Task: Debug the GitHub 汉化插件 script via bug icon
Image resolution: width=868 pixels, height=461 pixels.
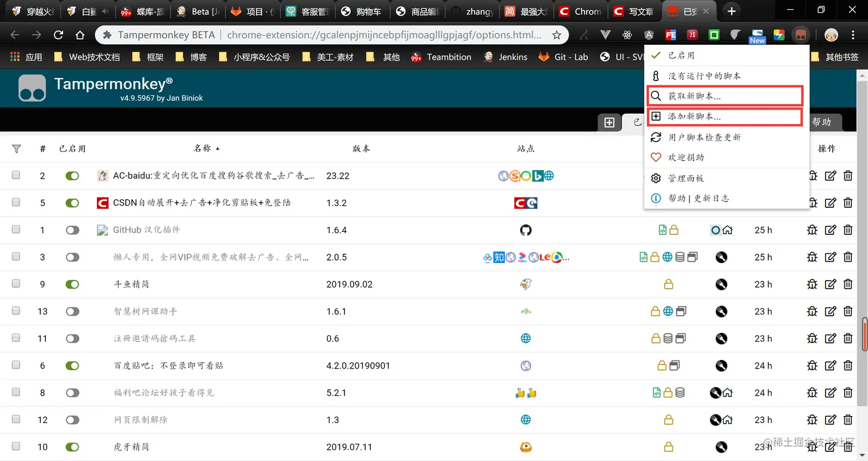Action: [812, 230]
